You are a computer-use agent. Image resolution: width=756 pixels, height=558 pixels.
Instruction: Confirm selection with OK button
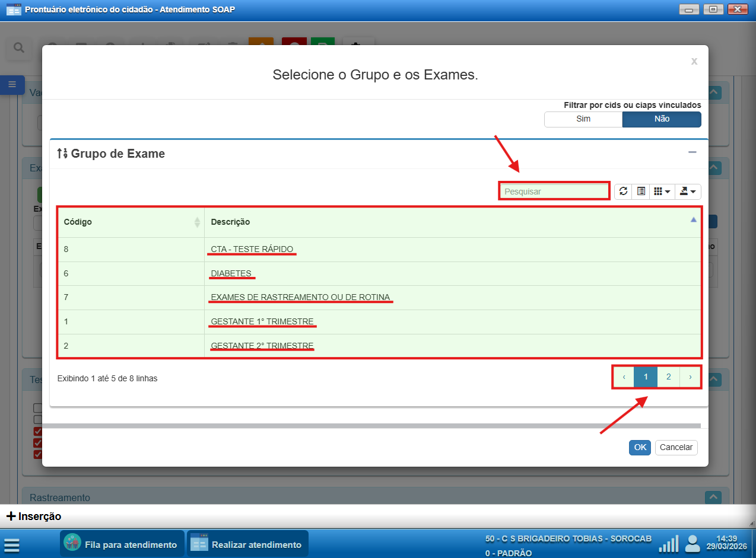(640, 447)
